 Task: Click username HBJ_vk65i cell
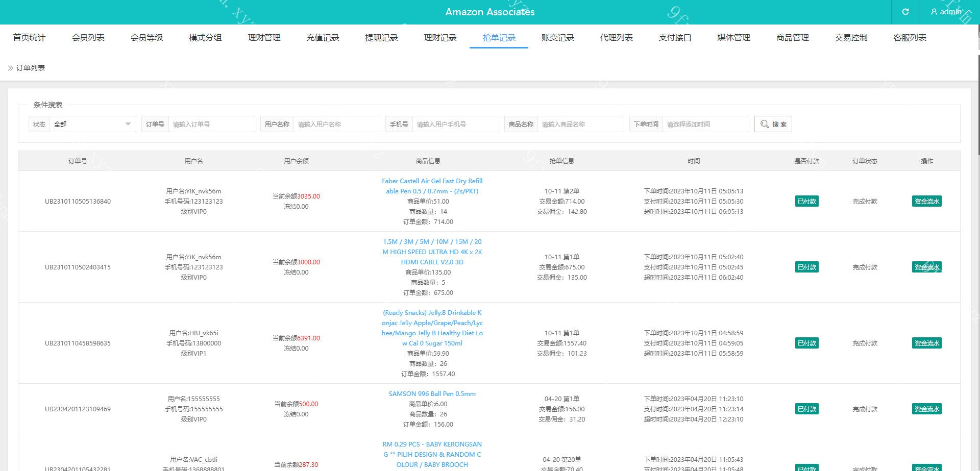[193, 333]
